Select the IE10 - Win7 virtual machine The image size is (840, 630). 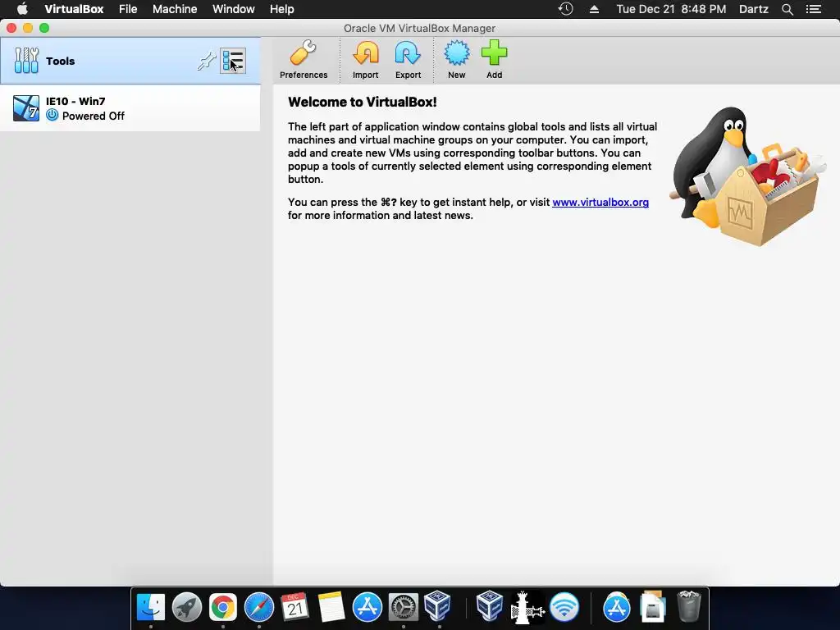tap(130, 108)
